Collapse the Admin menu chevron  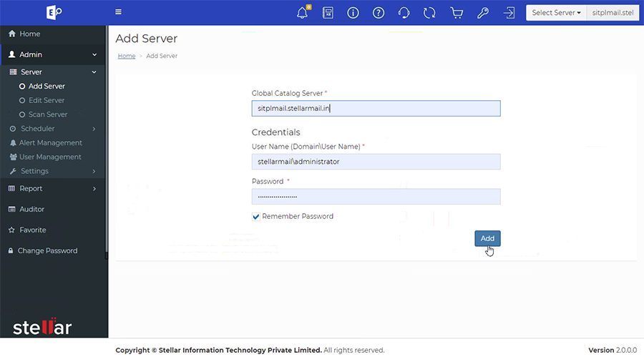(x=94, y=54)
